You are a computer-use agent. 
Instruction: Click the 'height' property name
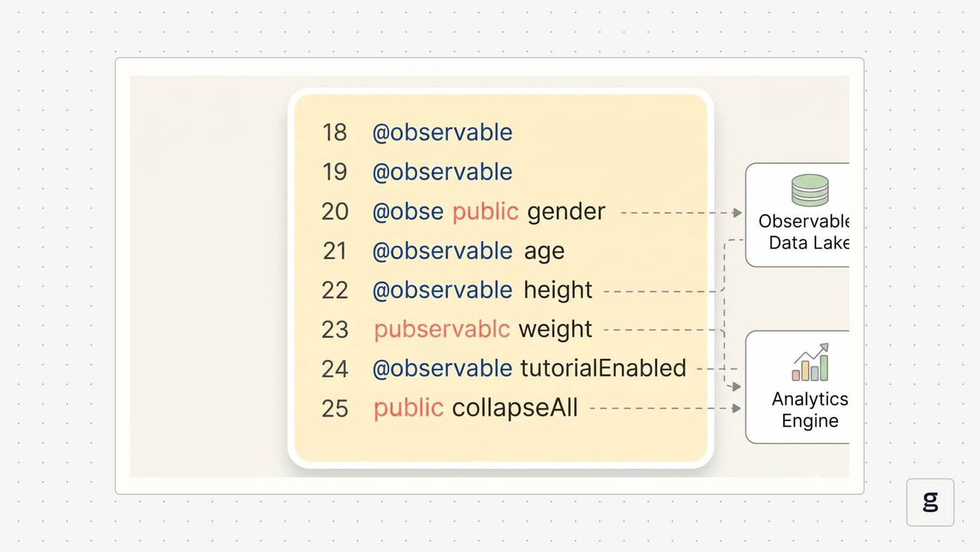tap(558, 290)
